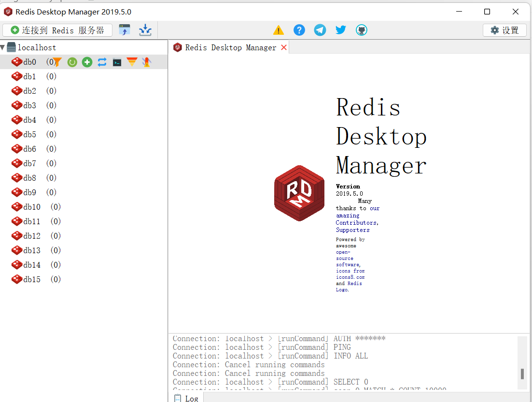The height and width of the screenshot is (402, 532).
Task: Click the large RDM logo image
Action: [x=299, y=193]
